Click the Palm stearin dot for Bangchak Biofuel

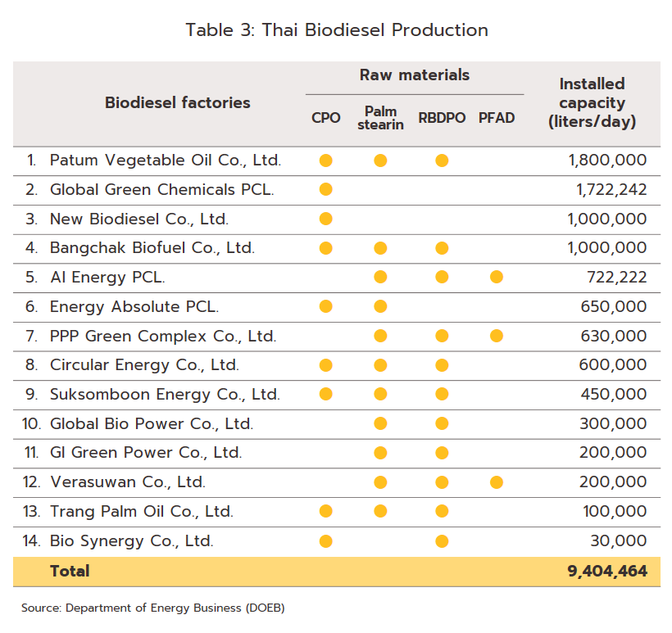tap(380, 248)
